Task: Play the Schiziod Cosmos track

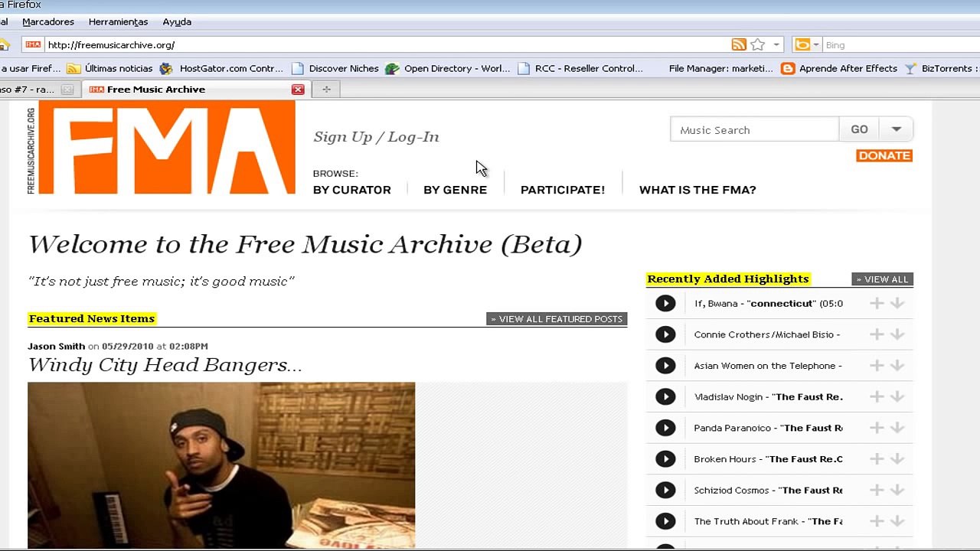Action: pyautogui.click(x=665, y=490)
